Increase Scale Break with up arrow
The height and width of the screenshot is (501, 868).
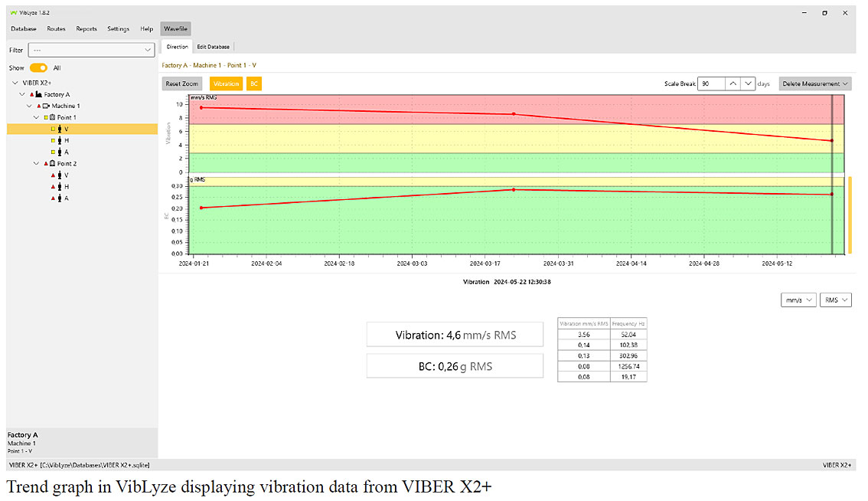click(733, 83)
